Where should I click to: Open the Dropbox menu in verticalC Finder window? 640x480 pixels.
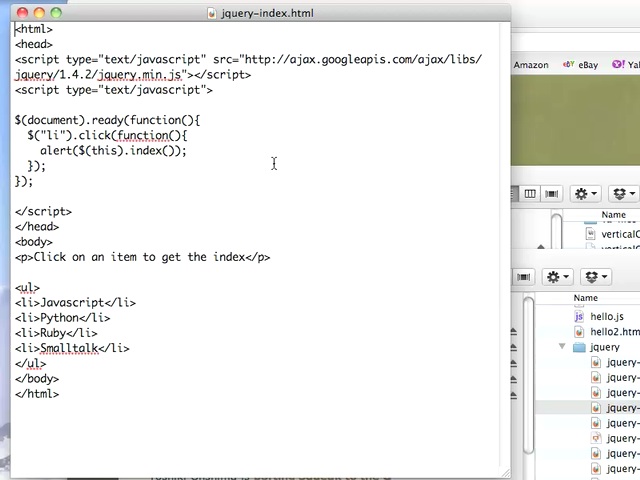click(624, 193)
